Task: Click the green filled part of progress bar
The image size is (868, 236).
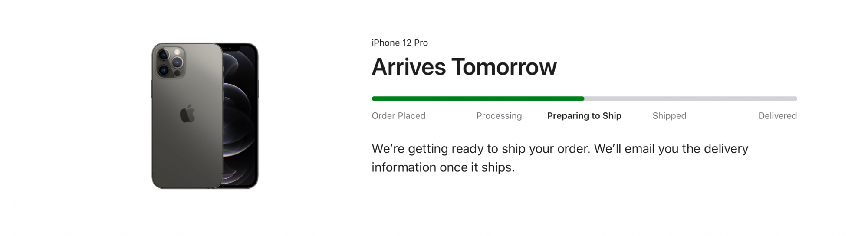Action: point(478,98)
